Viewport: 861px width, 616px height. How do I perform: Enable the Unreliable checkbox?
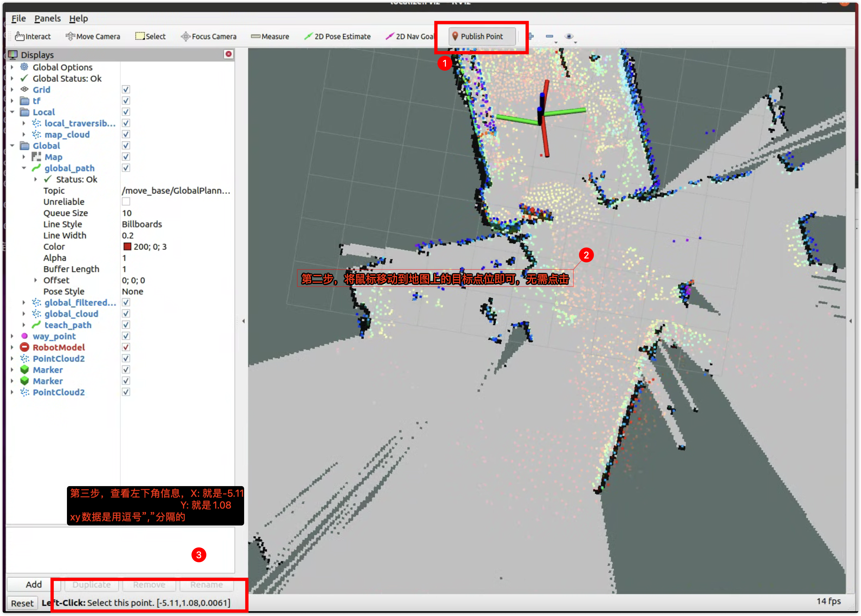click(126, 202)
